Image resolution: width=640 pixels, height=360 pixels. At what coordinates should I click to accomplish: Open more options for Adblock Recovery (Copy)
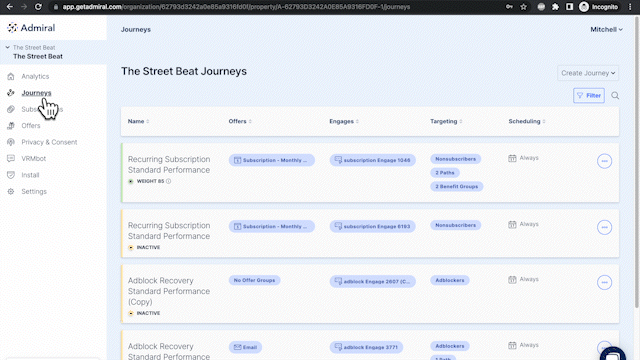click(604, 282)
